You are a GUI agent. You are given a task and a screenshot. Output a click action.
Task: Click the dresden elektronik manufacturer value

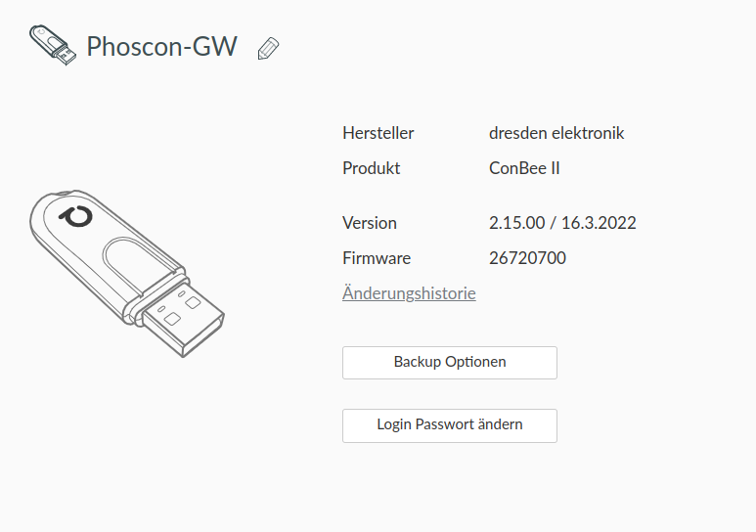coord(556,133)
